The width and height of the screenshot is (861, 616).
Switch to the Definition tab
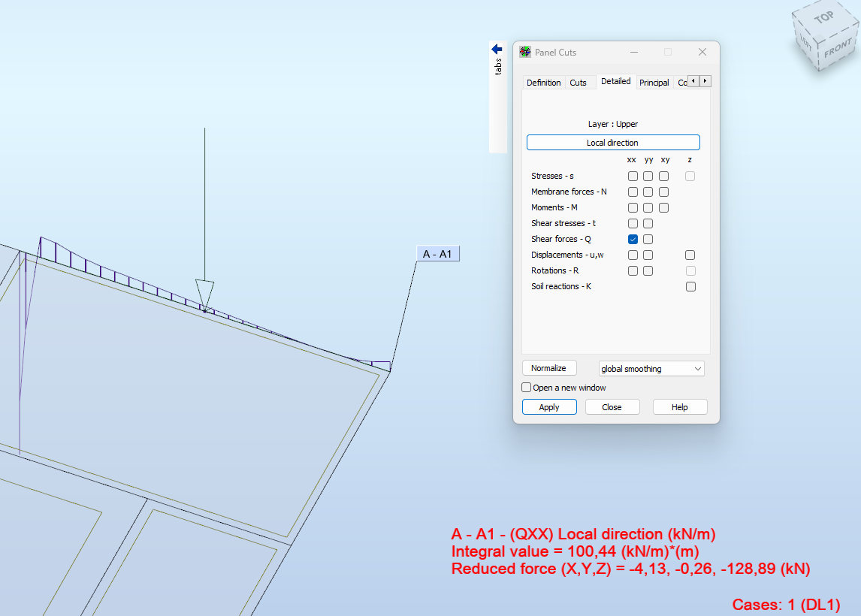coord(543,82)
